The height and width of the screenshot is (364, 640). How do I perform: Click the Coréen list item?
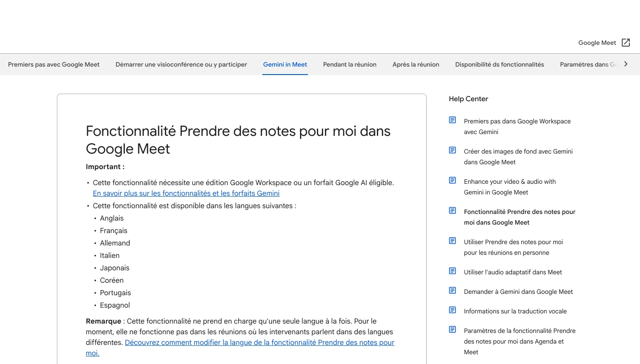coord(112,280)
